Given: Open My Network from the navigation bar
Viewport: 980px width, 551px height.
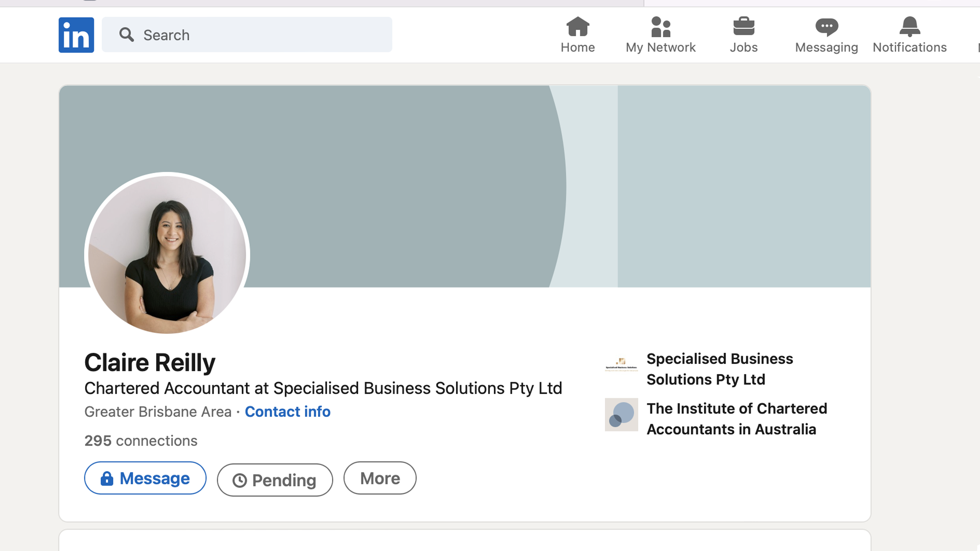Looking at the screenshot, I should (x=660, y=27).
